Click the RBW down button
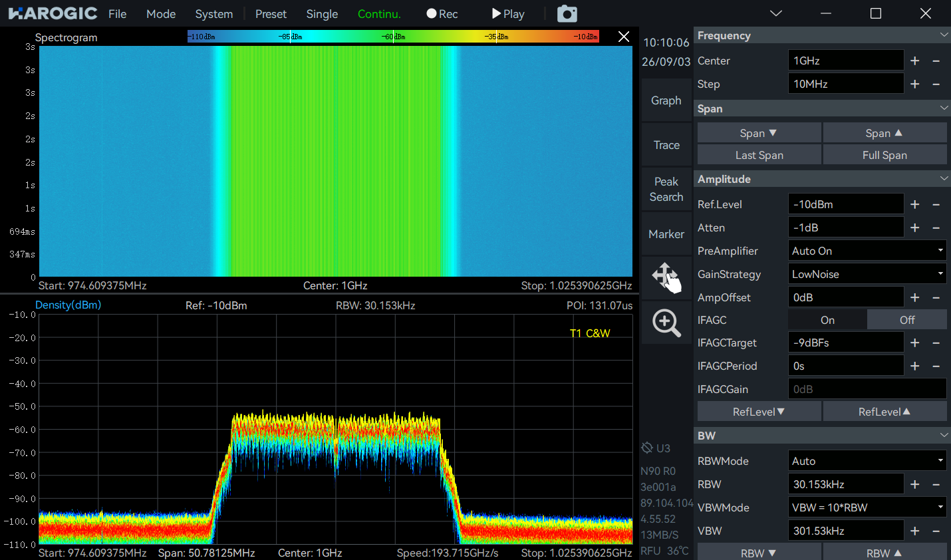Viewport: 951px width, 560px height. [759, 553]
